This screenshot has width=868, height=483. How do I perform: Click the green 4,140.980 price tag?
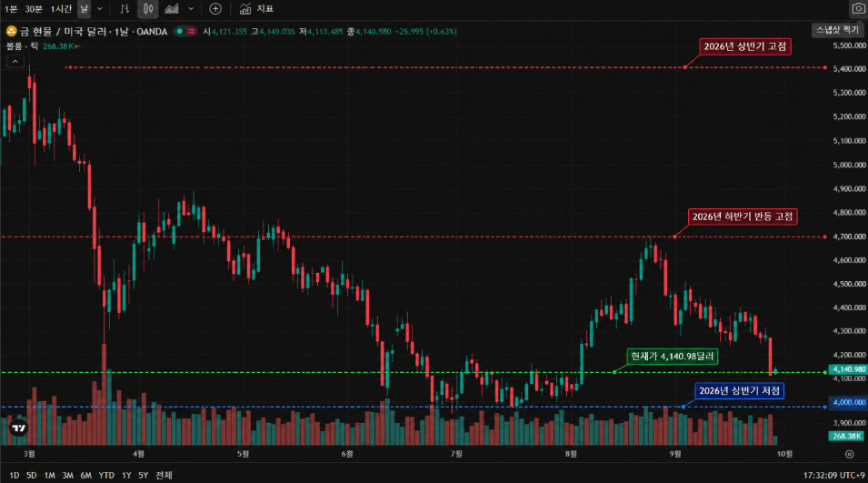pos(847,369)
